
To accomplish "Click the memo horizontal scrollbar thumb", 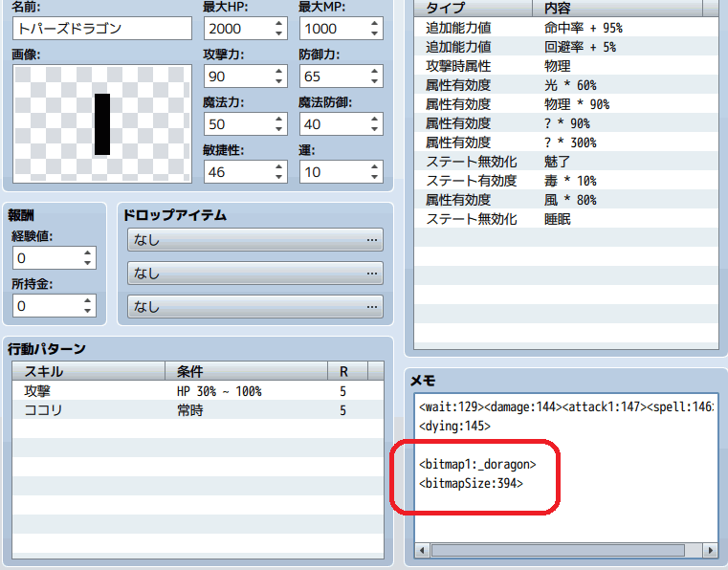I will [x=558, y=551].
